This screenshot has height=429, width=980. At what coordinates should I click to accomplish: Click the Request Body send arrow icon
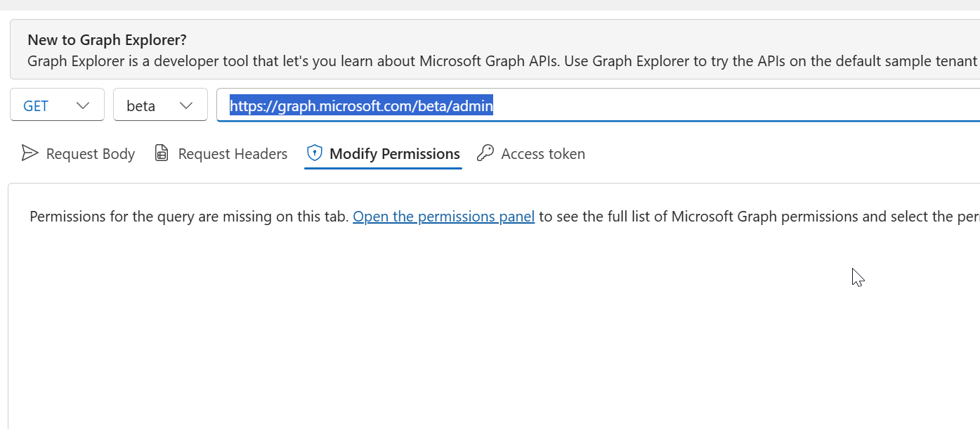pos(30,153)
